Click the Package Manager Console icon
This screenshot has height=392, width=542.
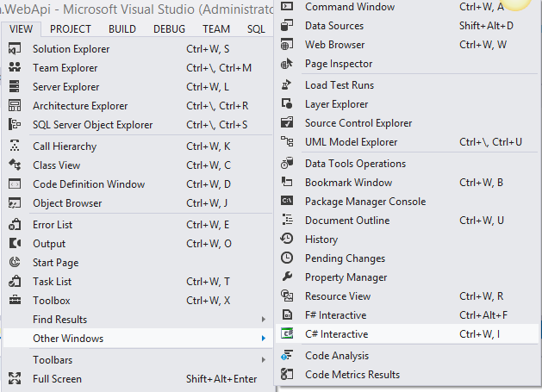[x=287, y=201]
